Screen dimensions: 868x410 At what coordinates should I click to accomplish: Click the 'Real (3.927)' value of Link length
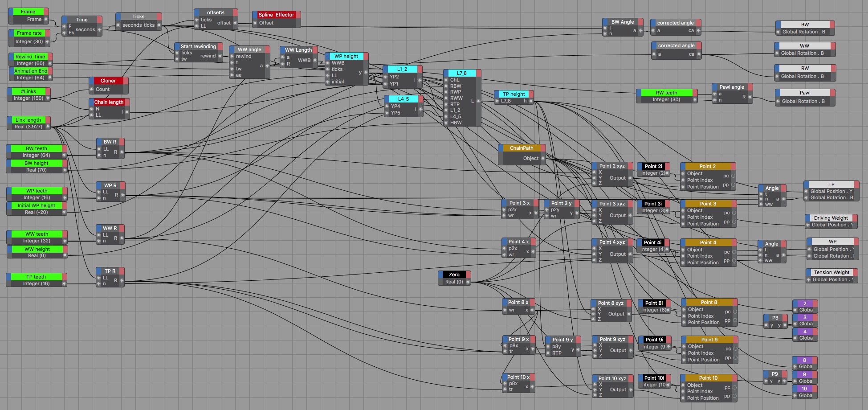coord(28,127)
